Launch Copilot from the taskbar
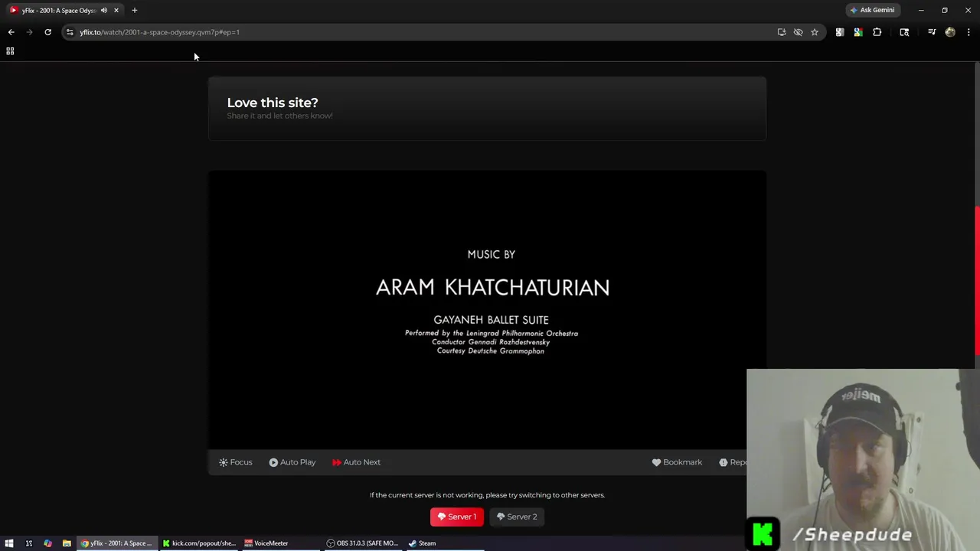The image size is (980, 551). click(x=47, y=543)
